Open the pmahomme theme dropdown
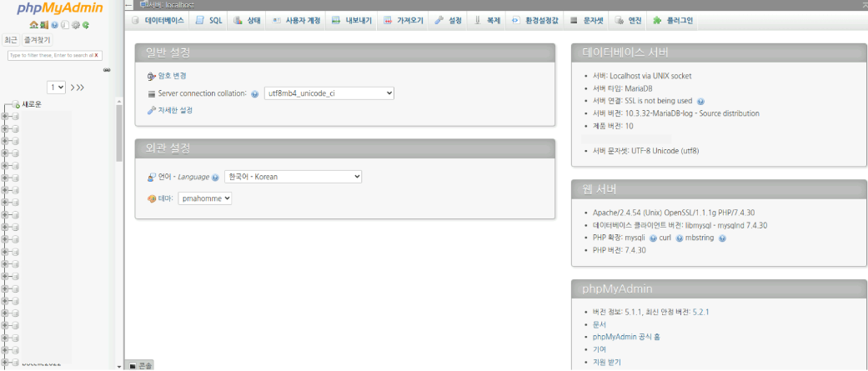Screen dimensions: 868x371 pyautogui.click(x=205, y=198)
